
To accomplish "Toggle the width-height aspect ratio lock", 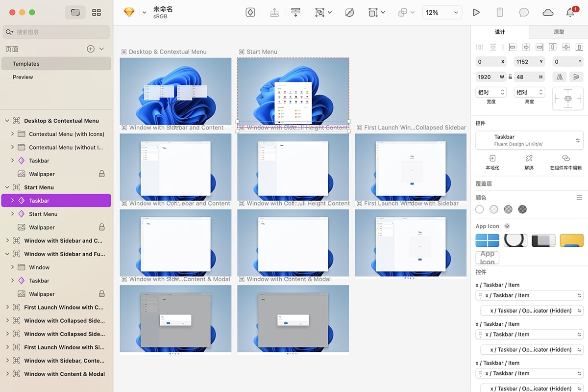I will pos(510,77).
